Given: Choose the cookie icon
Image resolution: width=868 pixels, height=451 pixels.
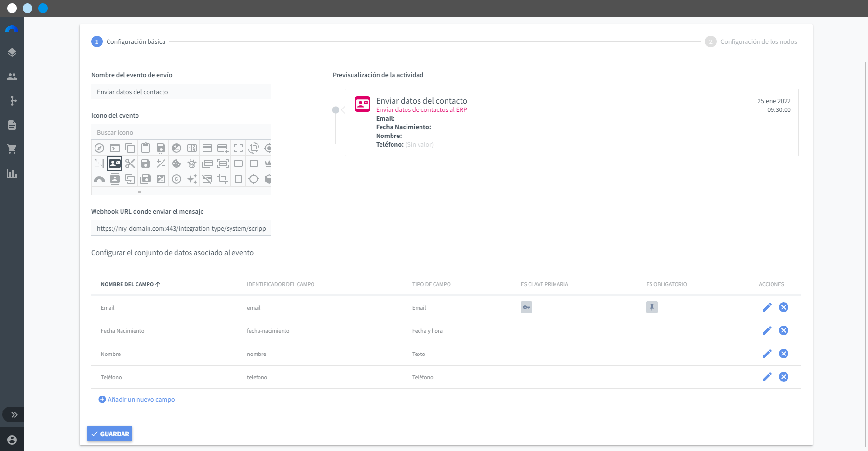Looking at the screenshot, I should point(176,164).
